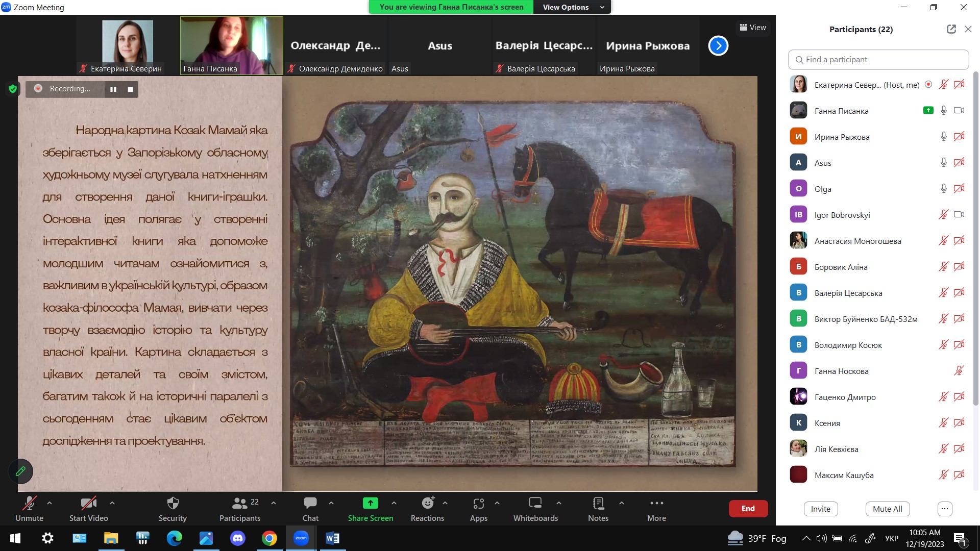Click the green Share Screen icon
This screenshot has width=980, height=551.
coord(370,504)
